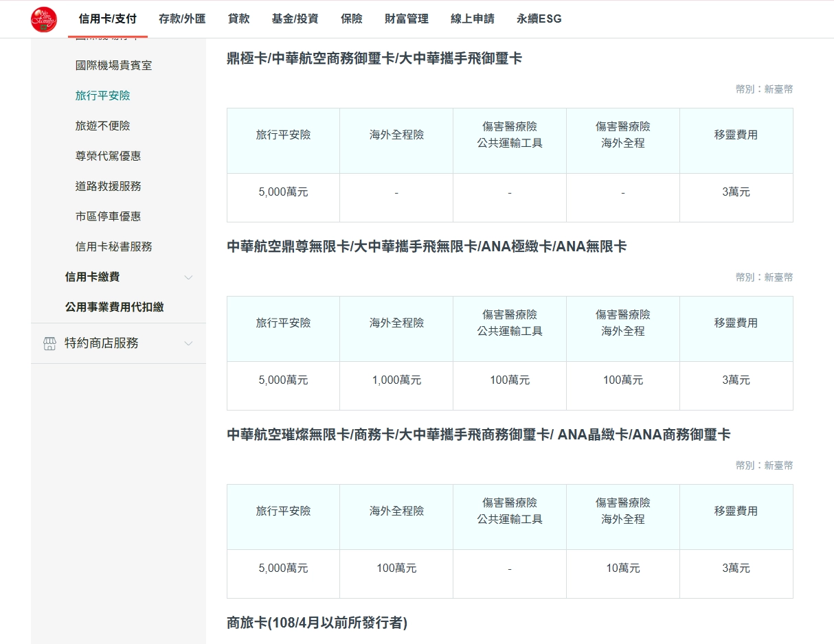Open the 基金/投資 menu
The image size is (834, 644).
click(x=295, y=19)
